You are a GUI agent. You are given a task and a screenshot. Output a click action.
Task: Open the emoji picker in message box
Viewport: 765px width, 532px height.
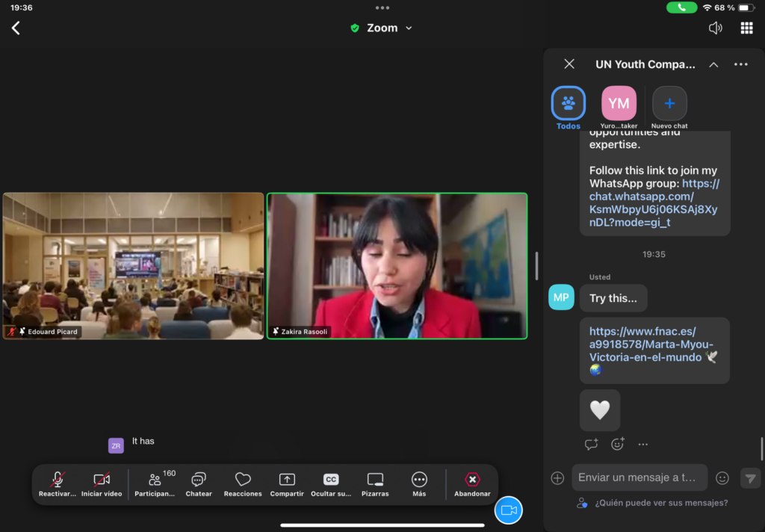coord(722,478)
